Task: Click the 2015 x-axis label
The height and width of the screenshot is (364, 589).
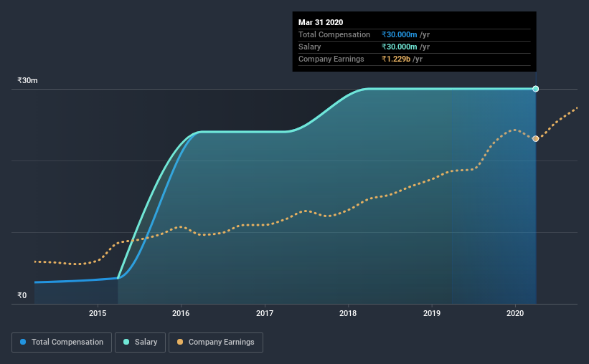Action: 98,313
